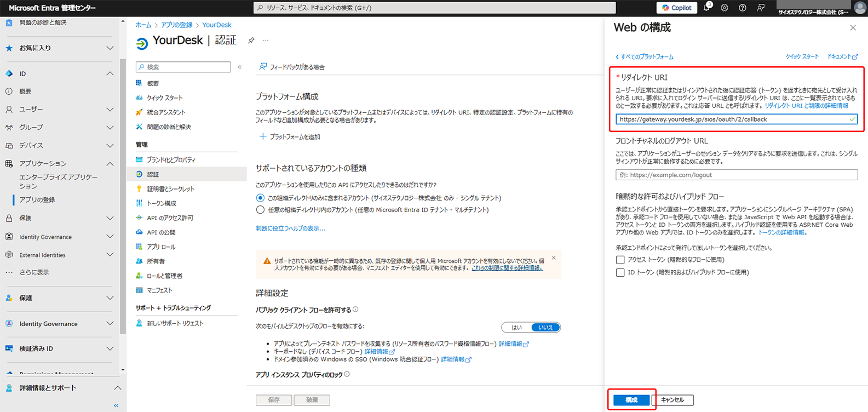
Task: Expand the お気に入り section
Action: (110, 48)
